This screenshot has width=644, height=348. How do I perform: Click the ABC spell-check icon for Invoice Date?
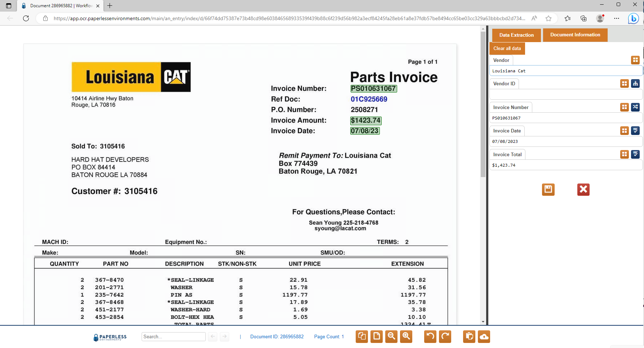click(635, 131)
